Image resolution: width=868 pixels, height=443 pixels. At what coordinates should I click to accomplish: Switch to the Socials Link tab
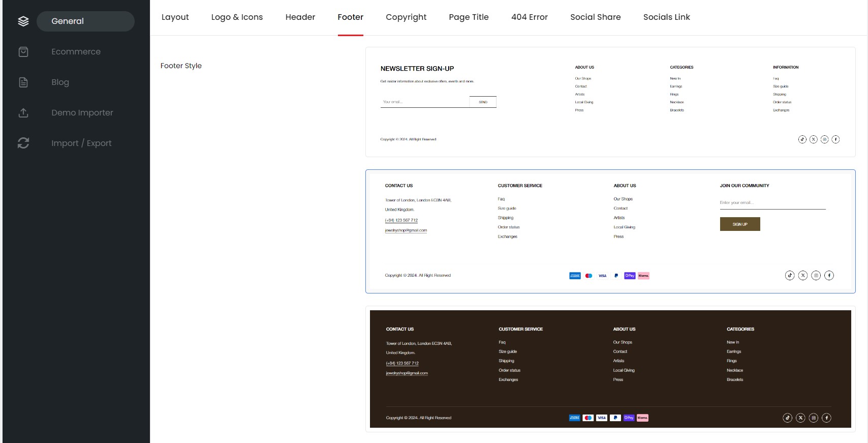coord(666,17)
